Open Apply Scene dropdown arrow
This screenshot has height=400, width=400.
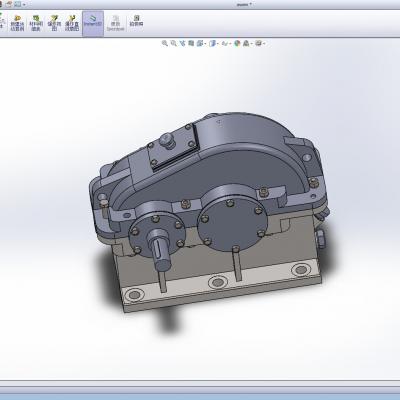(x=252, y=44)
